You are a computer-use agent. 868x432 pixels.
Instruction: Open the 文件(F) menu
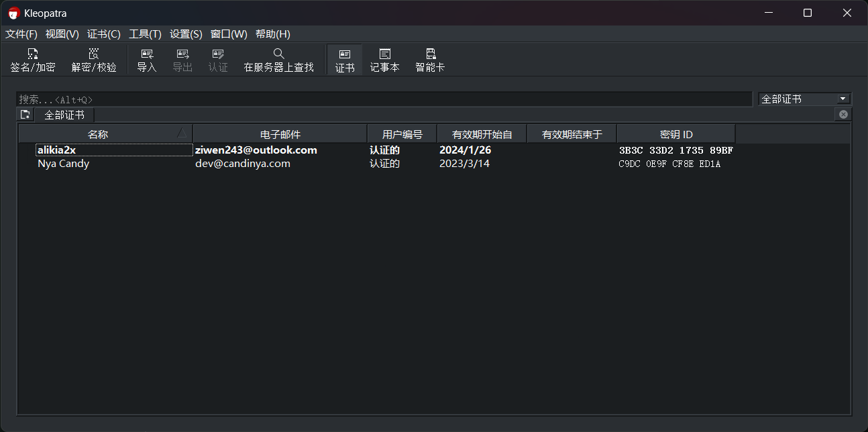pos(21,34)
